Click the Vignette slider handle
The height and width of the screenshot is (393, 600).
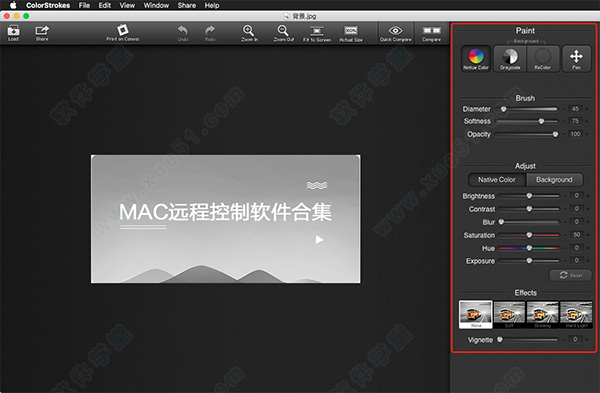(500, 339)
